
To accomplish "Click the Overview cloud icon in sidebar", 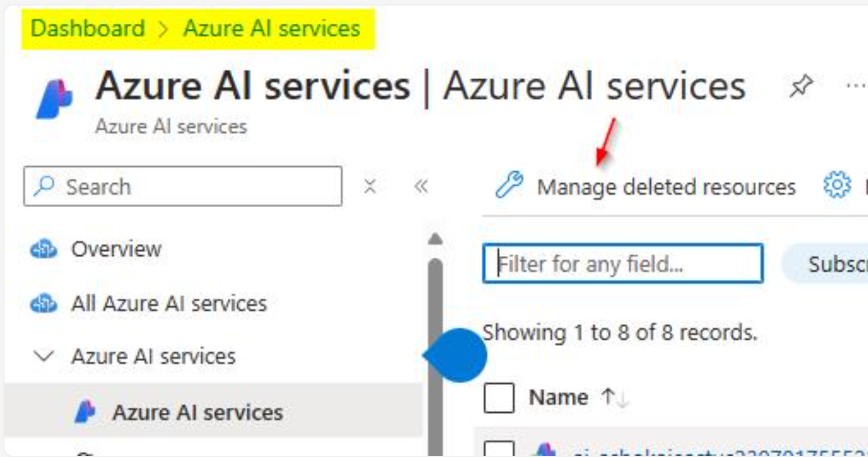I will pyautogui.click(x=43, y=249).
